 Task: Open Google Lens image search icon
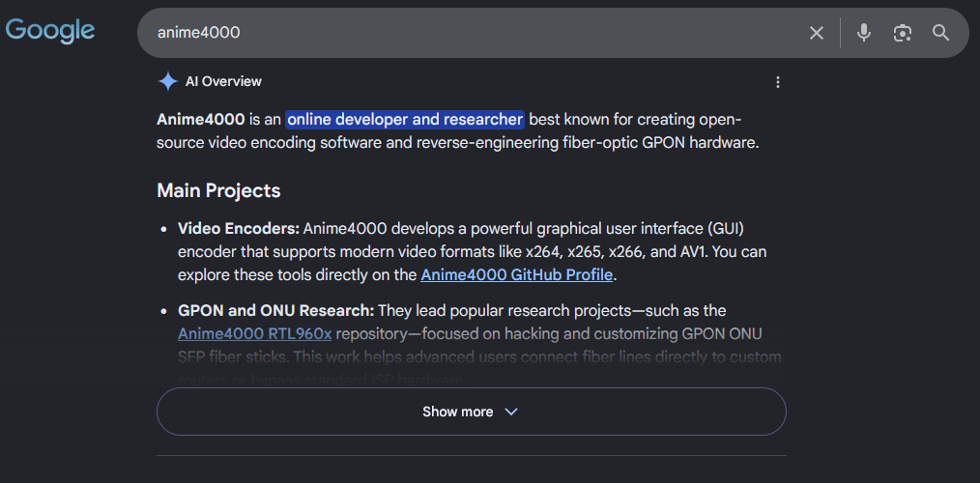point(902,33)
